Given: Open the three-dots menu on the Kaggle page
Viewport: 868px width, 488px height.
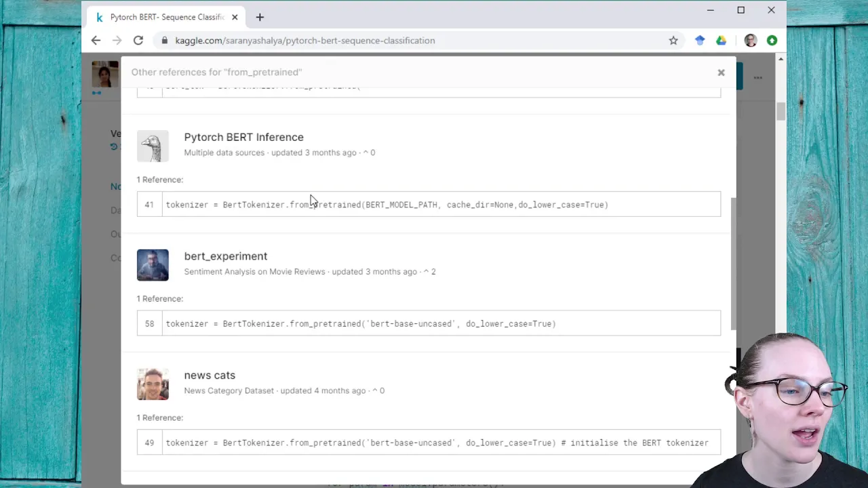Looking at the screenshot, I should (x=757, y=77).
